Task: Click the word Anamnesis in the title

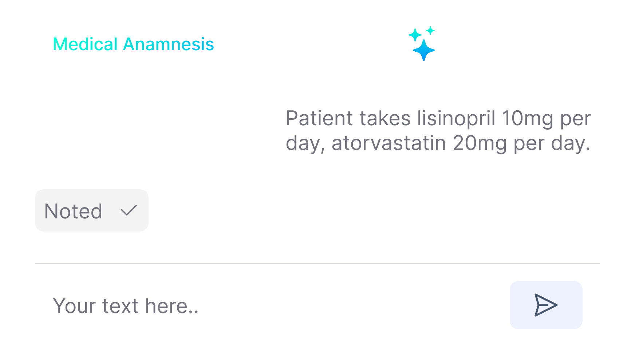Action: (168, 44)
